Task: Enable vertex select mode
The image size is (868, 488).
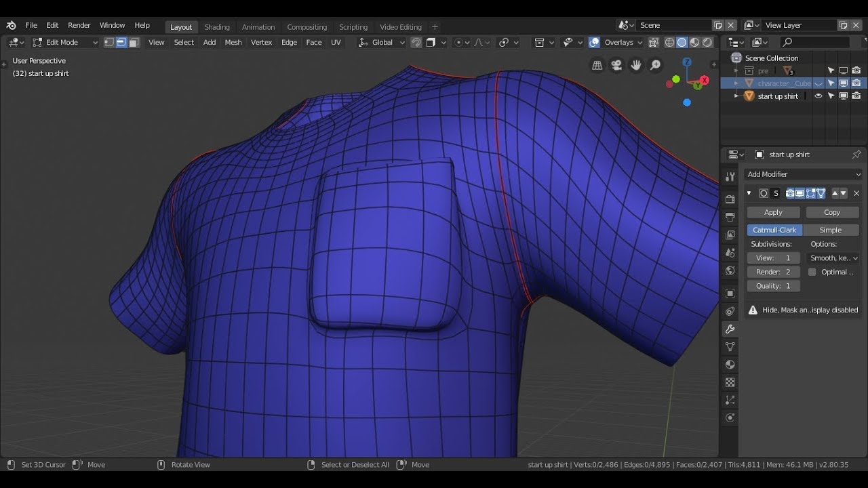Action: pyautogui.click(x=108, y=42)
